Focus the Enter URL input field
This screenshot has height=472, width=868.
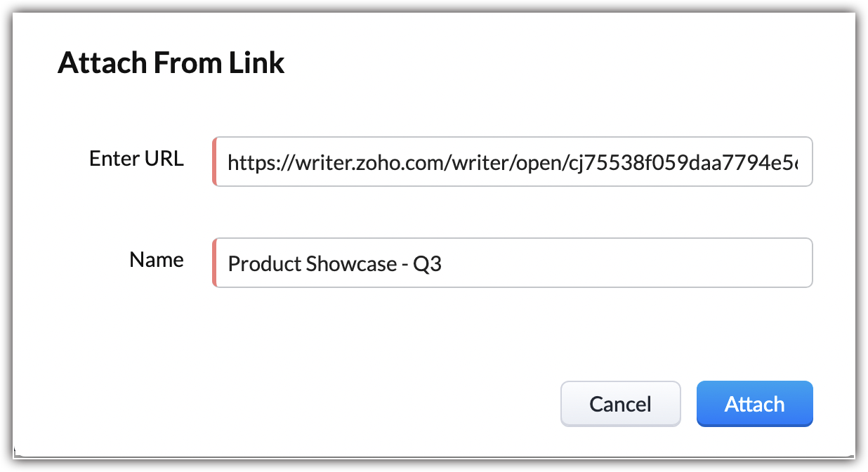pyautogui.click(x=513, y=162)
